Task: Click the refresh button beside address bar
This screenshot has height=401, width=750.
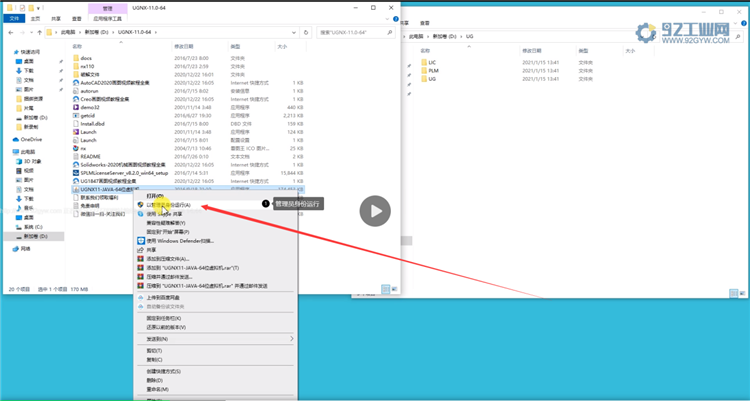Action: [x=306, y=33]
